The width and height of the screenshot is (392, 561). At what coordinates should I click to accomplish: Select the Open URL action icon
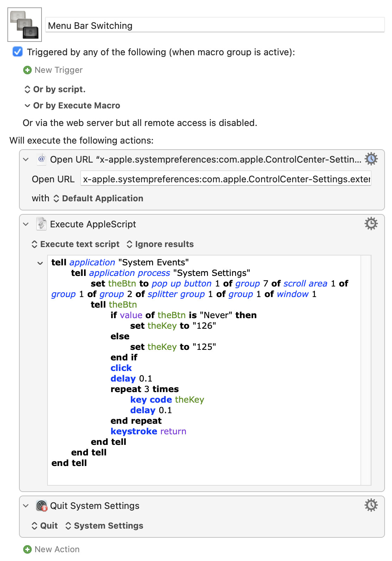point(42,159)
